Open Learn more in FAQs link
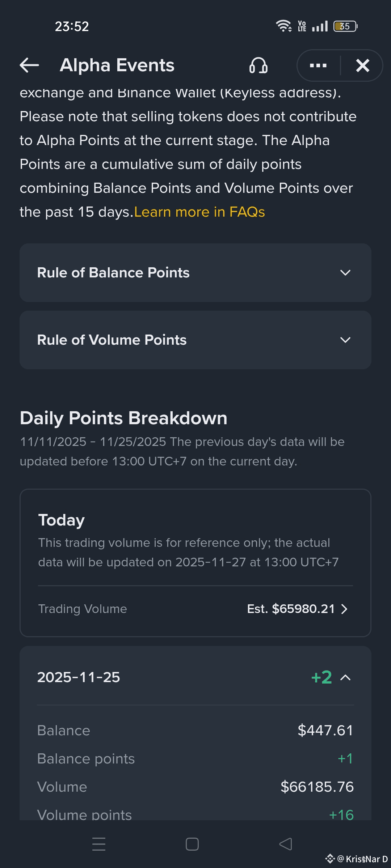Screen dimensions: 391x868 point(199,212)
